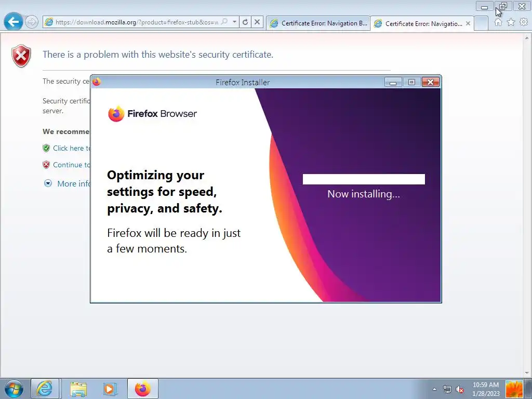Open a new blank tab
This screenshot has width=532, height=399.
(x=481, y=23)
